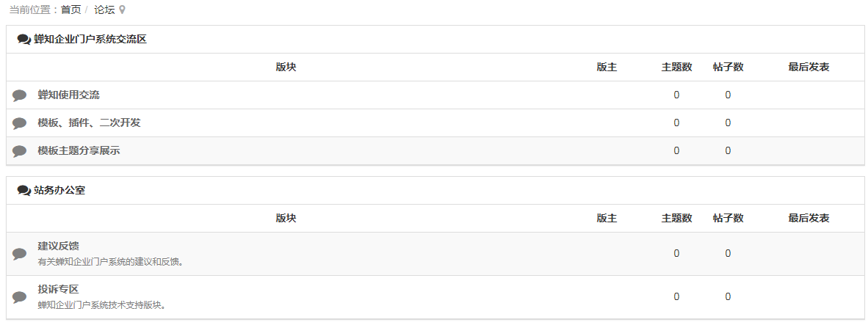Click 最后发表 column header in first table
This screenshot has height=325, width=868.
(x=809, y=67)
